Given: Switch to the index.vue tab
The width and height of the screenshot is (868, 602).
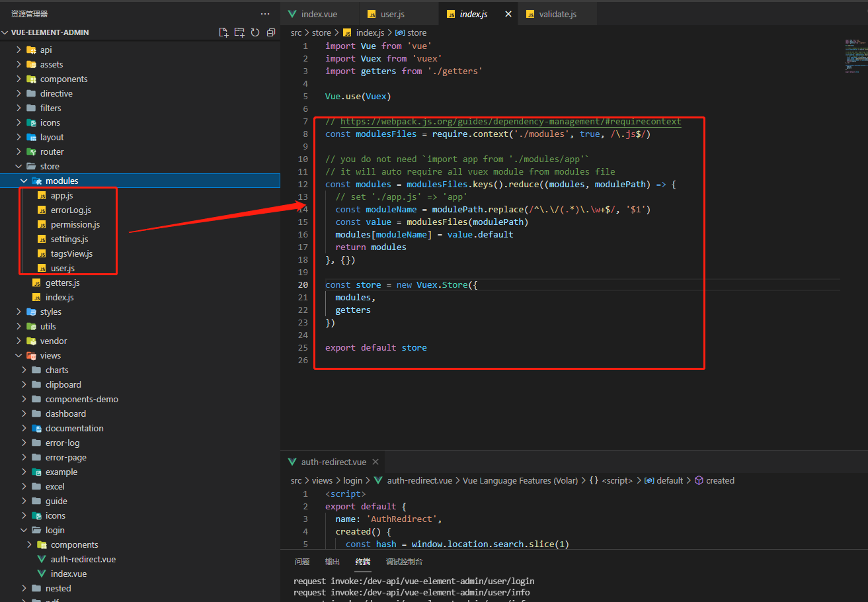Looking at the screenshot, I should coord(320,14).
